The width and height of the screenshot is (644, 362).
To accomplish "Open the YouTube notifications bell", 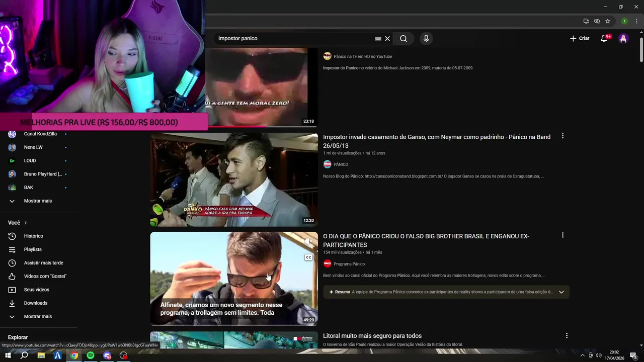I will 605,39.
